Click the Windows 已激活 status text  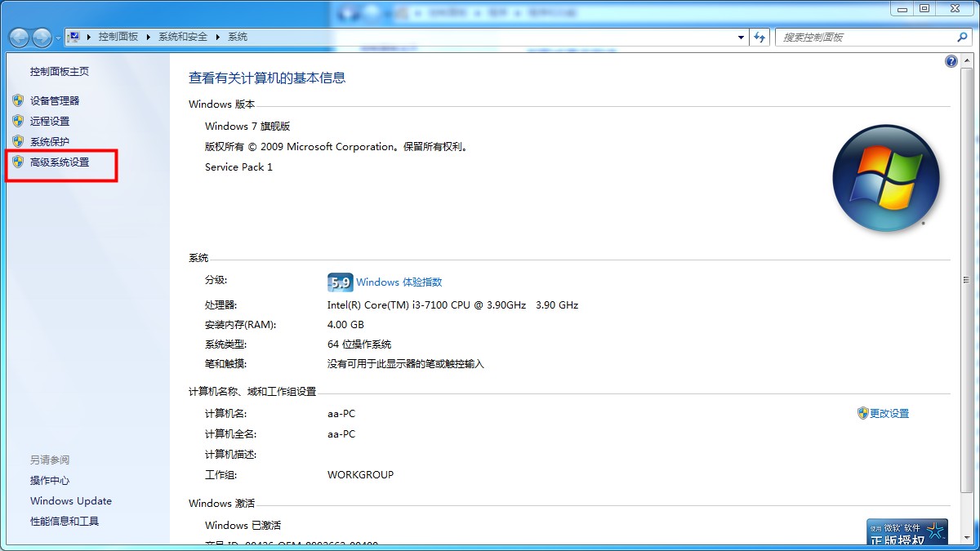(243, 526)
